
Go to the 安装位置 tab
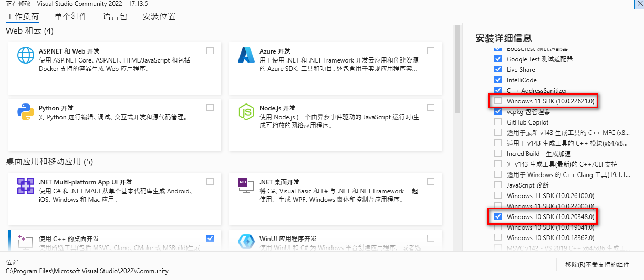(x=159, y=16)
